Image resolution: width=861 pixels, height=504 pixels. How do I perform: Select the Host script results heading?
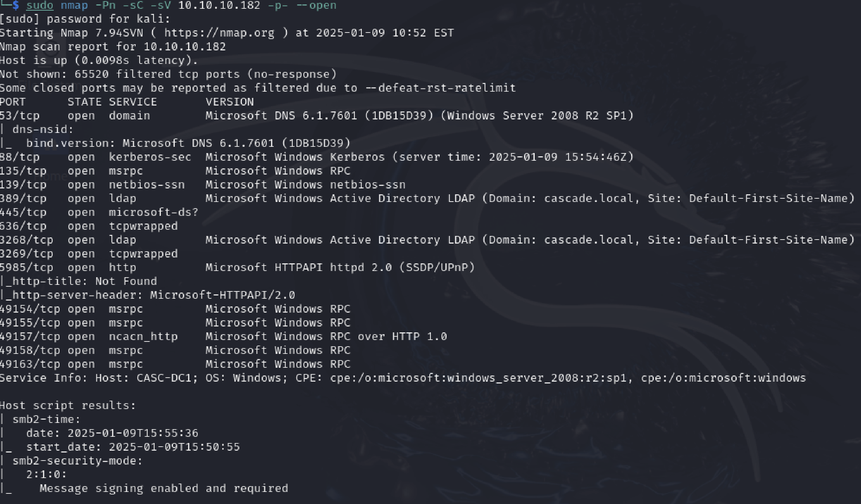[x=68, y=406]
